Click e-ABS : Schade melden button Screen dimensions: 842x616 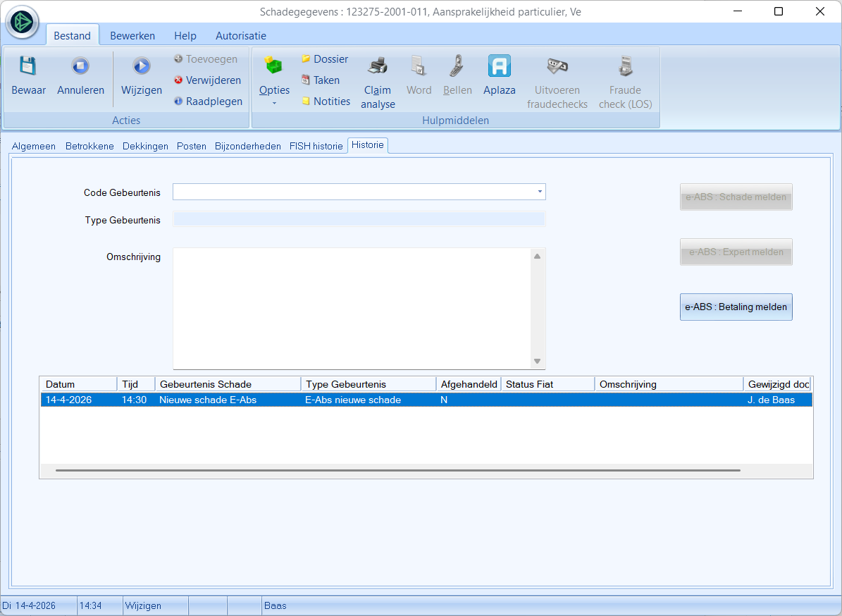pos(736,197)
